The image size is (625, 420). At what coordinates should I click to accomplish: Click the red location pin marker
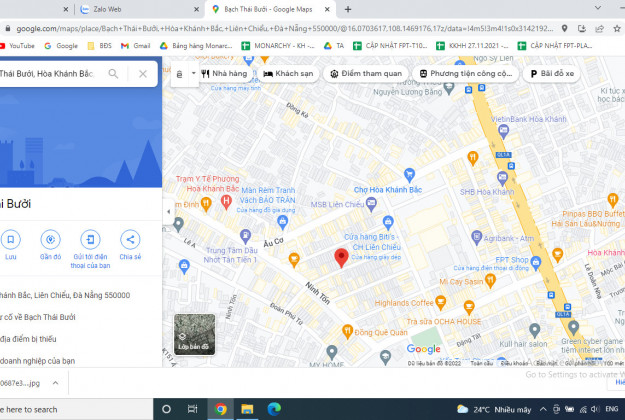point(341,257)
